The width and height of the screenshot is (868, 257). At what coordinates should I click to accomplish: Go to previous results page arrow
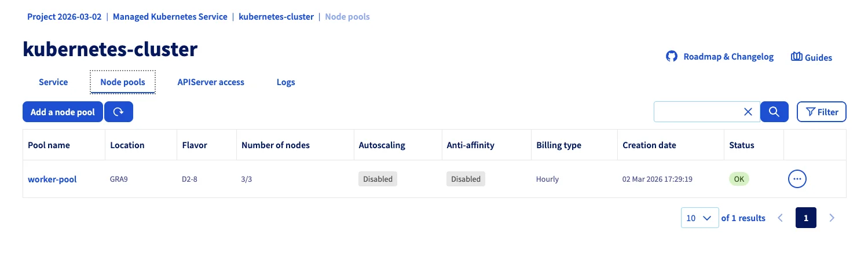click(x=780, y=218)
